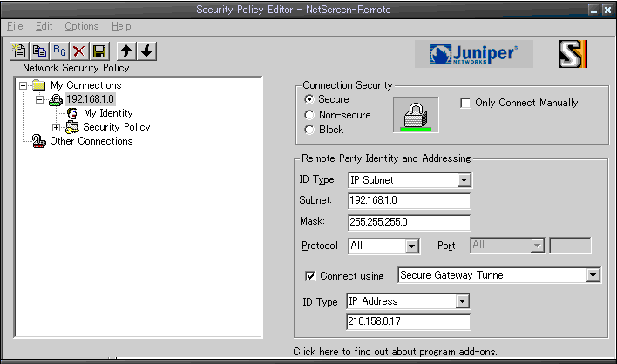Open the Protocol dropdown
This screenshot has width=617, height=364.
point(411,246)
